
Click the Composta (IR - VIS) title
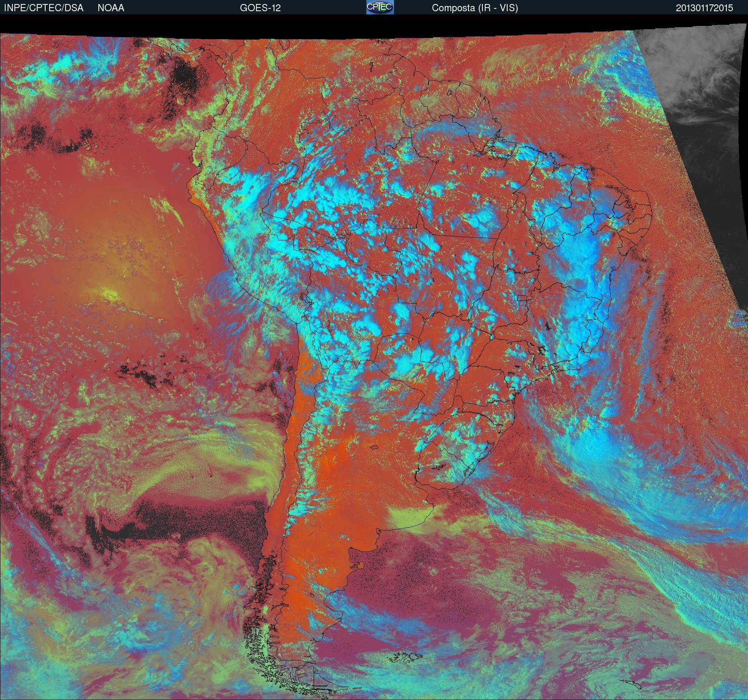pos(475,8)
